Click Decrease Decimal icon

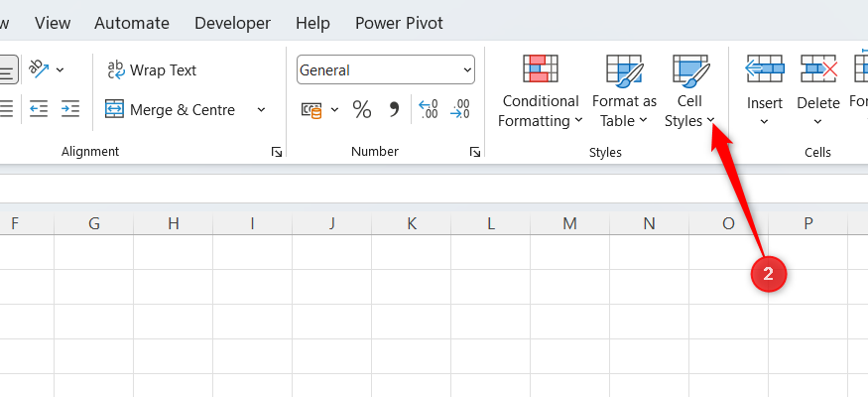pyautogui.click(x=460, y=109)
